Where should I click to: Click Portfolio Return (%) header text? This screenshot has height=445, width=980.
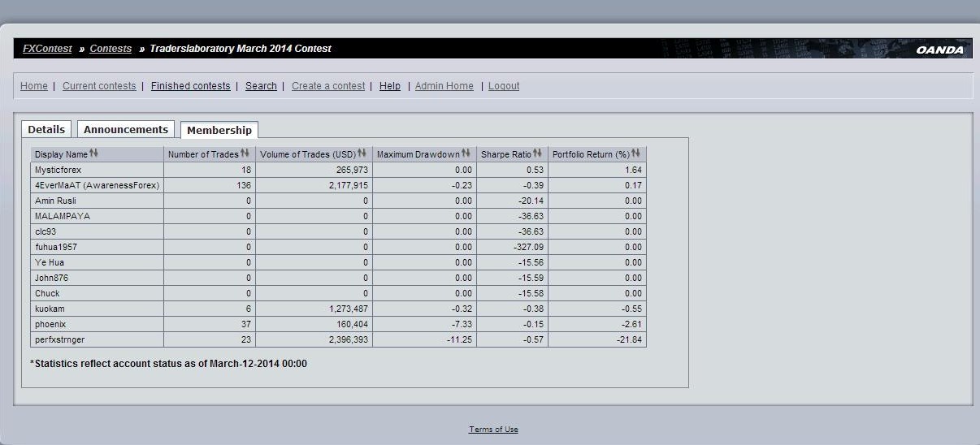(x=592, y=154)
